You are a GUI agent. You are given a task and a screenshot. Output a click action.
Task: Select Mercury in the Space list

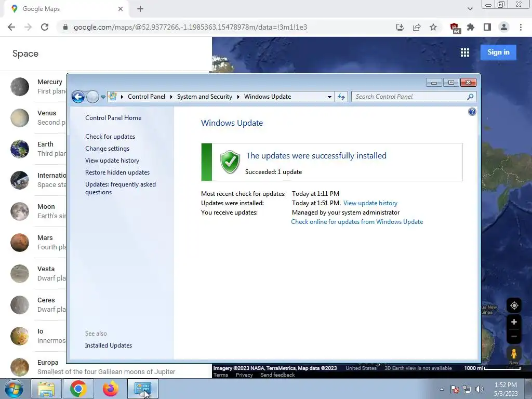[34, 87]
